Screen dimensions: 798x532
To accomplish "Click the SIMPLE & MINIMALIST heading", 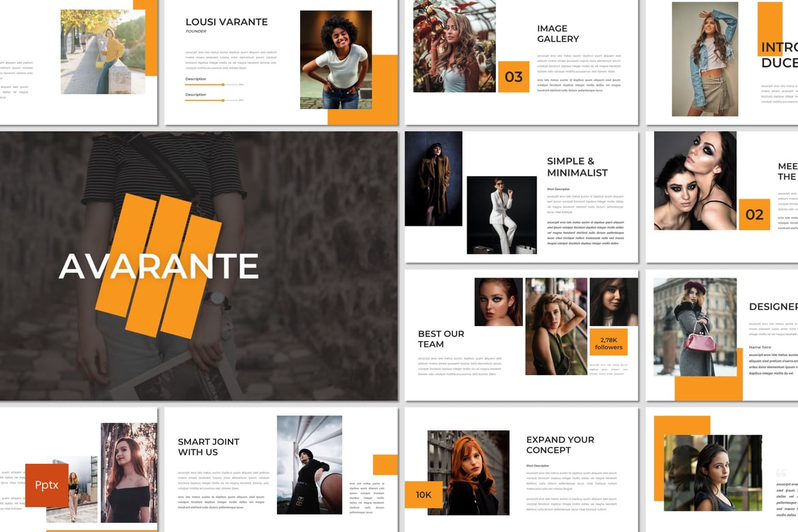I will point(577,167).
